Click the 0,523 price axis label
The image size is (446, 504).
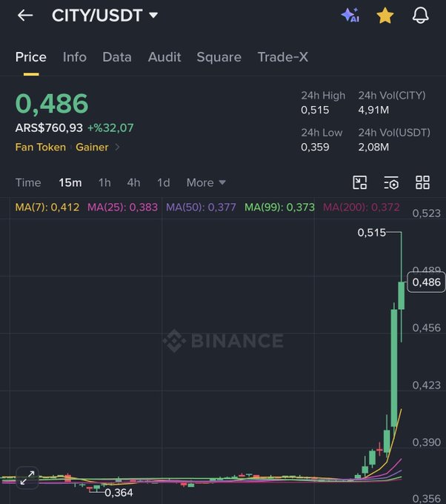click(x=427, y=213)
